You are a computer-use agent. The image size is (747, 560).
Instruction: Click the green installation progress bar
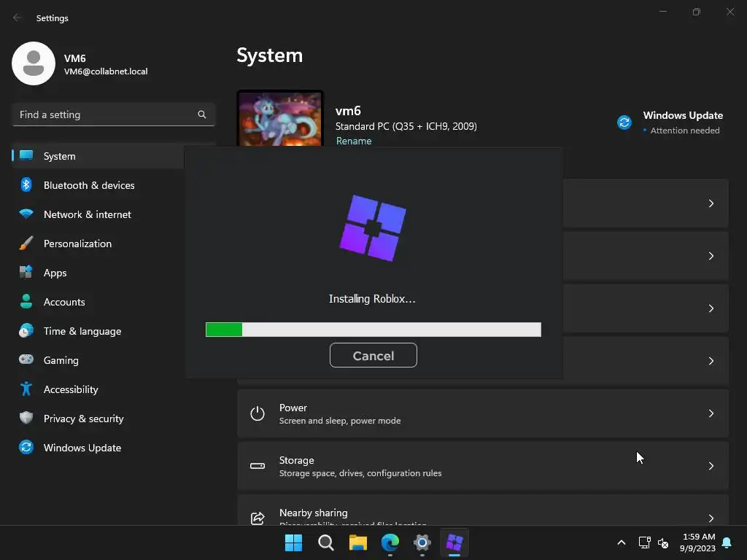point(373,330)
